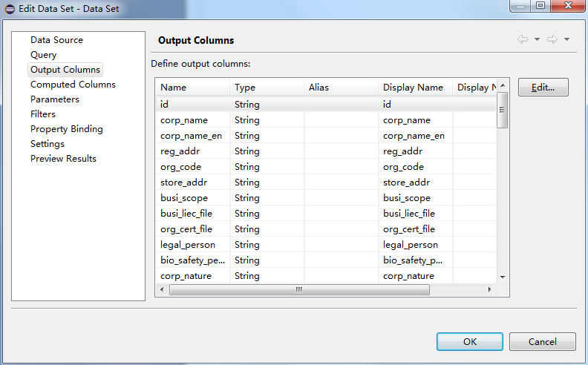This screenshot has width=588, height=365.
Task: Click the vertical scrollbar up arrow
Action: point(503,86)
